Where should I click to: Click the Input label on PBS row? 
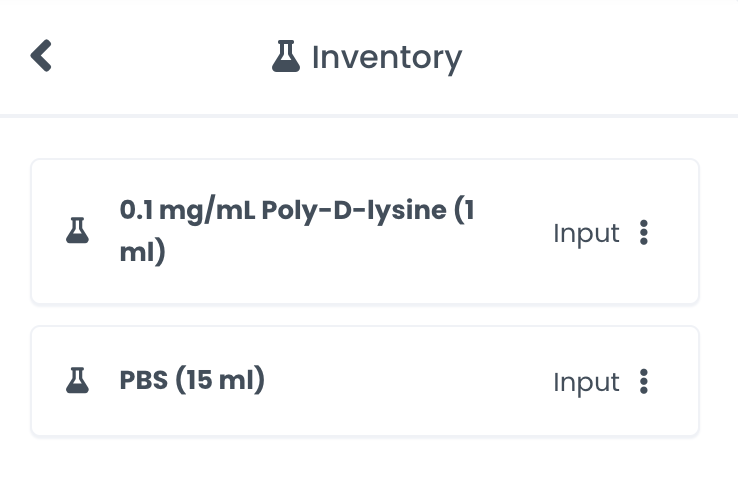[586, 381]
